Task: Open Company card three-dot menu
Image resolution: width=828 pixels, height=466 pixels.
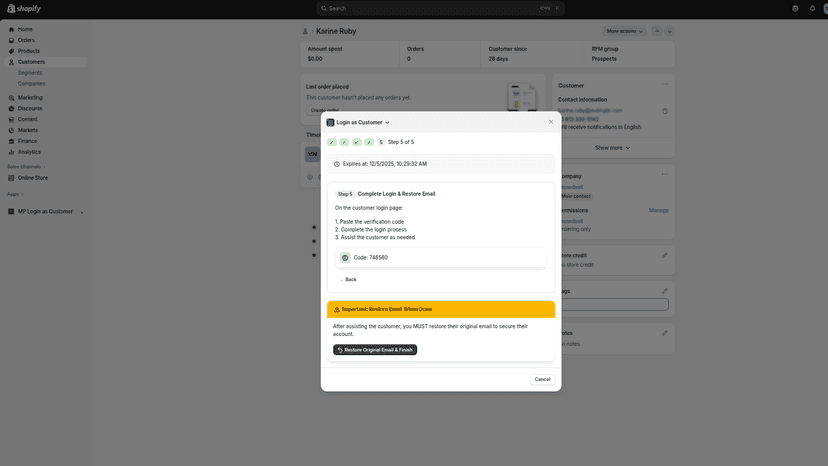Action: 665,174
